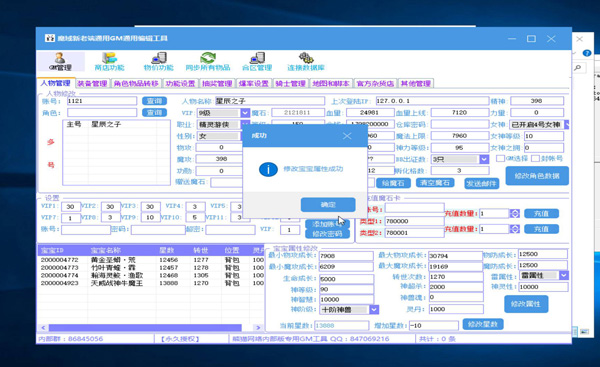The width and height of the screenshot is (600, 367).
Task: Click the 转世次数 field 1270
Action: coord(455,277)
